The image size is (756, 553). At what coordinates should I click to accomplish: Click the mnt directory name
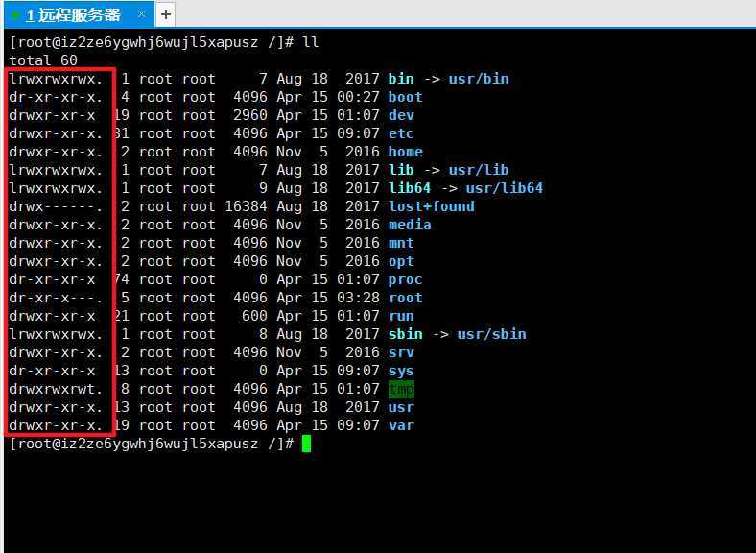click(401, 243)
